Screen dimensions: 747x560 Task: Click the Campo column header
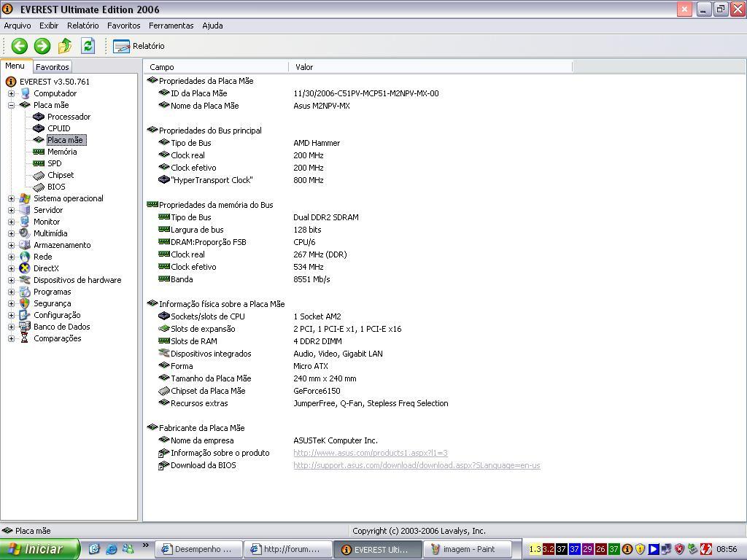pyautogui.click(x=216, y=67)
